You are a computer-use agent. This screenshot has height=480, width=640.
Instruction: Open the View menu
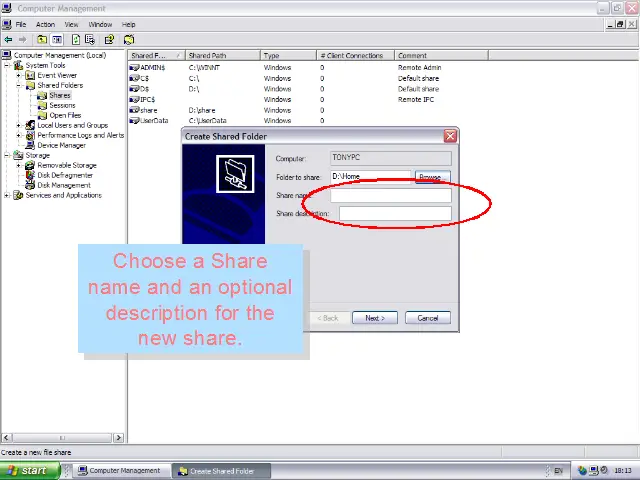[71, 24]
